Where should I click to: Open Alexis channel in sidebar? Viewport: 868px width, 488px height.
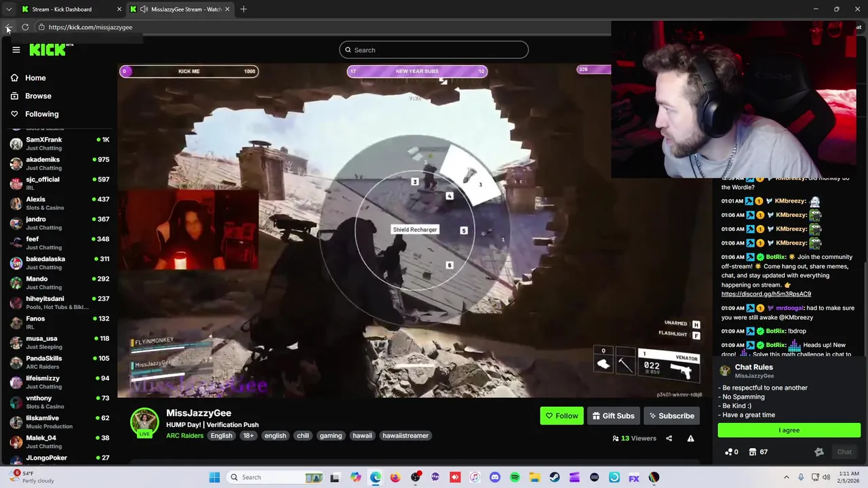(60, 203)
